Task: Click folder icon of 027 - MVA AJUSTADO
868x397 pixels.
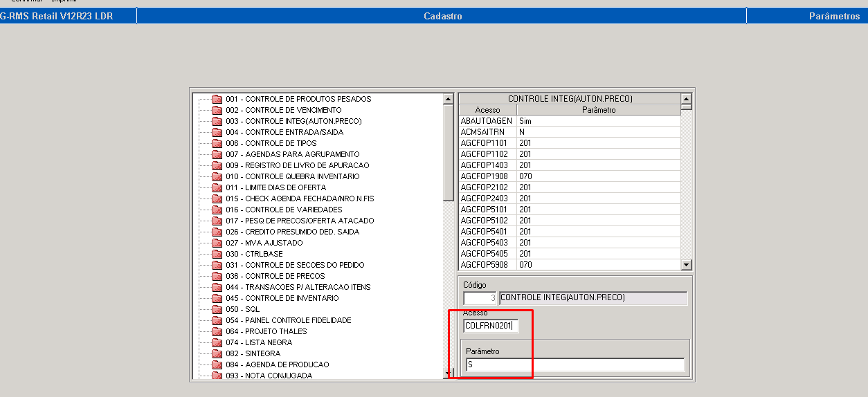Action: tap(217, 243)
